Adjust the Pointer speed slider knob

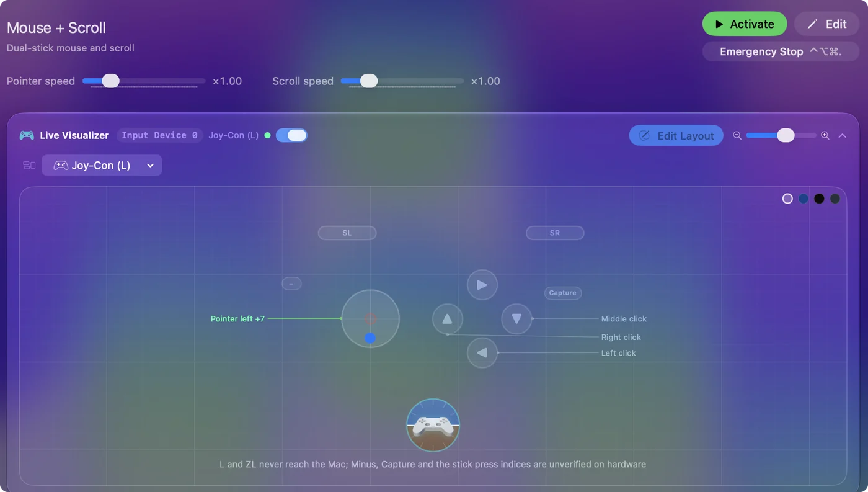[110, 81]
